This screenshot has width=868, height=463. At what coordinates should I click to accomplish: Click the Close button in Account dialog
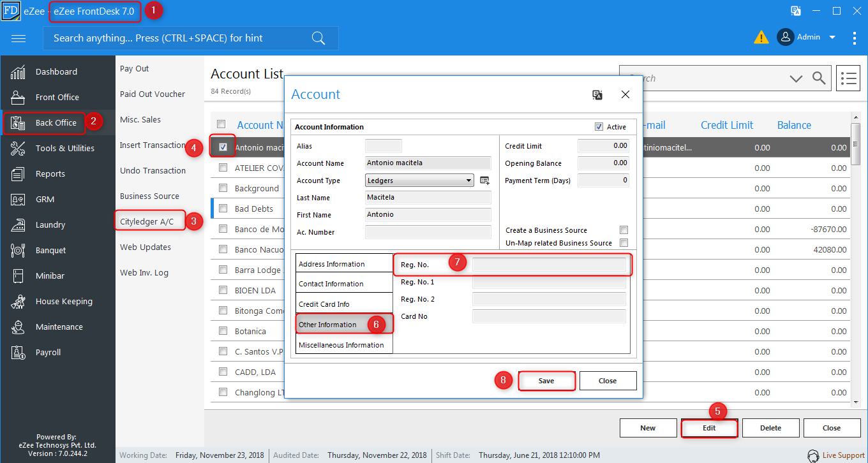tap(608, 381)
